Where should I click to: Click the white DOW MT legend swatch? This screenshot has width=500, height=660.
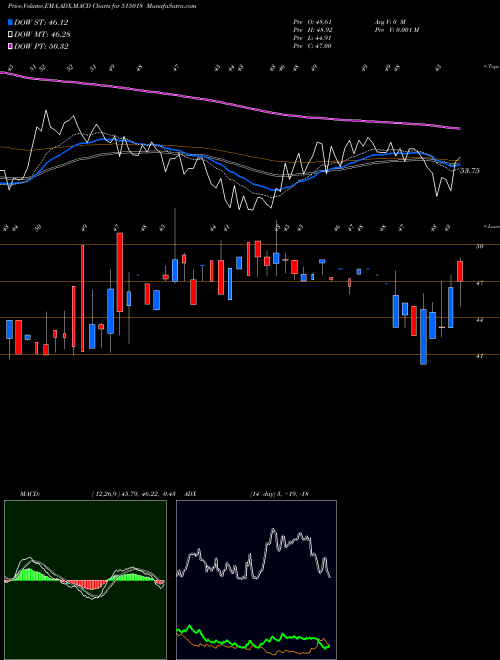[11, 35]
